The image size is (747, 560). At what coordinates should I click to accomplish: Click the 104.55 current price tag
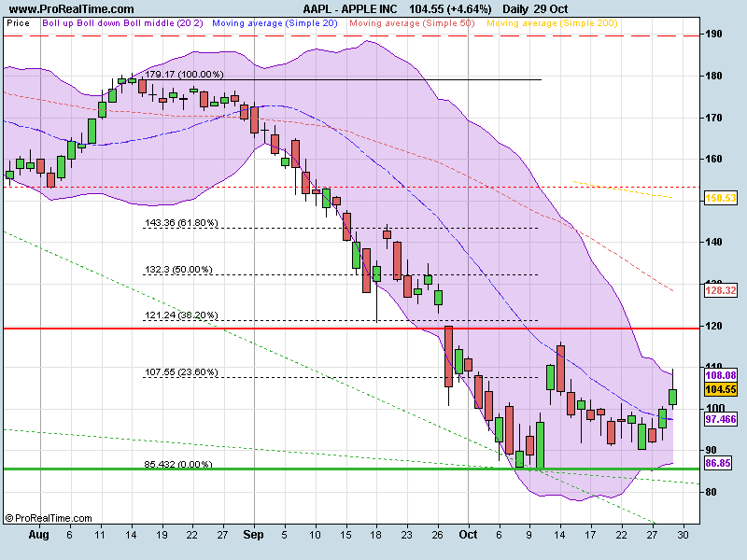[x=720, y=389]
